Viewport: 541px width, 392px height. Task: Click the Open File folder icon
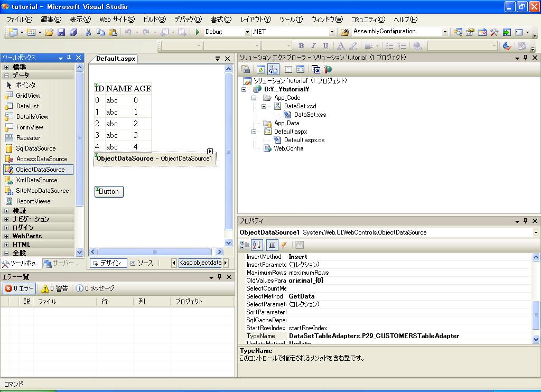(49, 32)
